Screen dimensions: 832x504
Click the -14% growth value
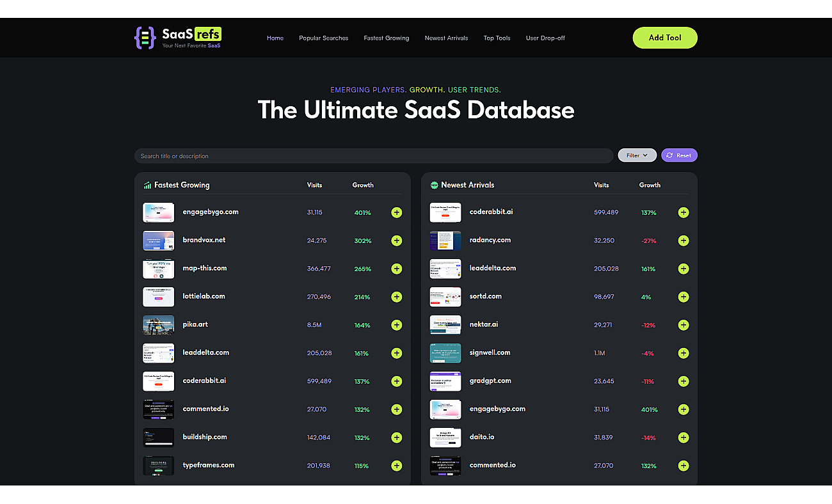tap(648, 437)
